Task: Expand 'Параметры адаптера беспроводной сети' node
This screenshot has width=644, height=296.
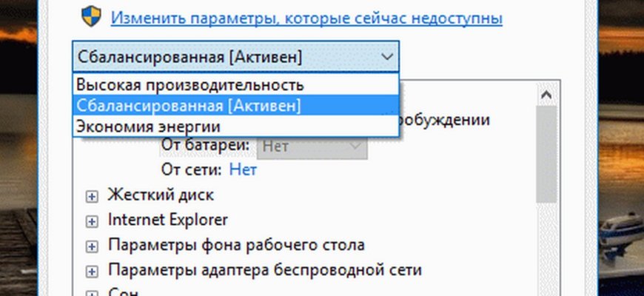Action: (92, 272)
